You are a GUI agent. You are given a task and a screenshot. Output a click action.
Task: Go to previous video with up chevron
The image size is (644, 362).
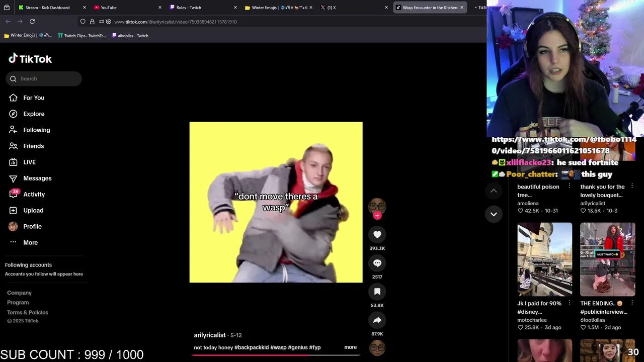tap(494, 191)
